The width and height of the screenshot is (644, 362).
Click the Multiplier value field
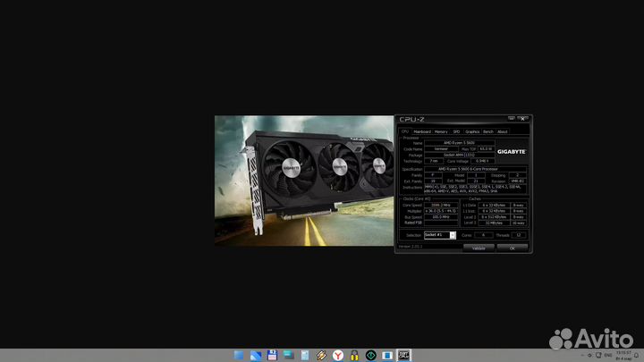point(441,211)
